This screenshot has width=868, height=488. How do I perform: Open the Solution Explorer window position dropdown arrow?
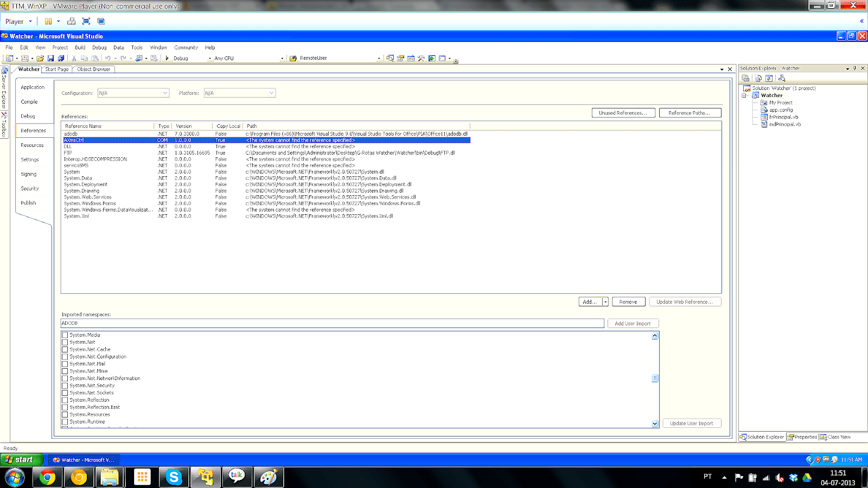(847, 68)
